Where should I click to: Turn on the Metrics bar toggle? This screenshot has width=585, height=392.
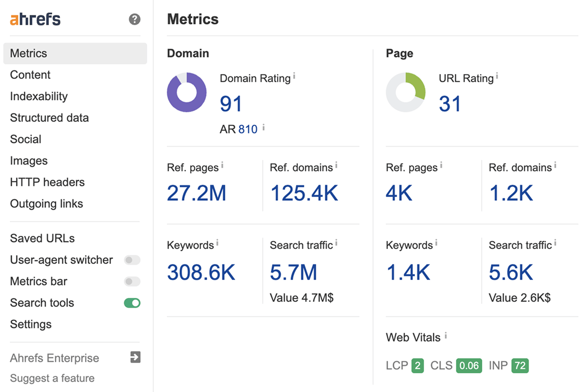pyautogui.click(x=132, y=281)
